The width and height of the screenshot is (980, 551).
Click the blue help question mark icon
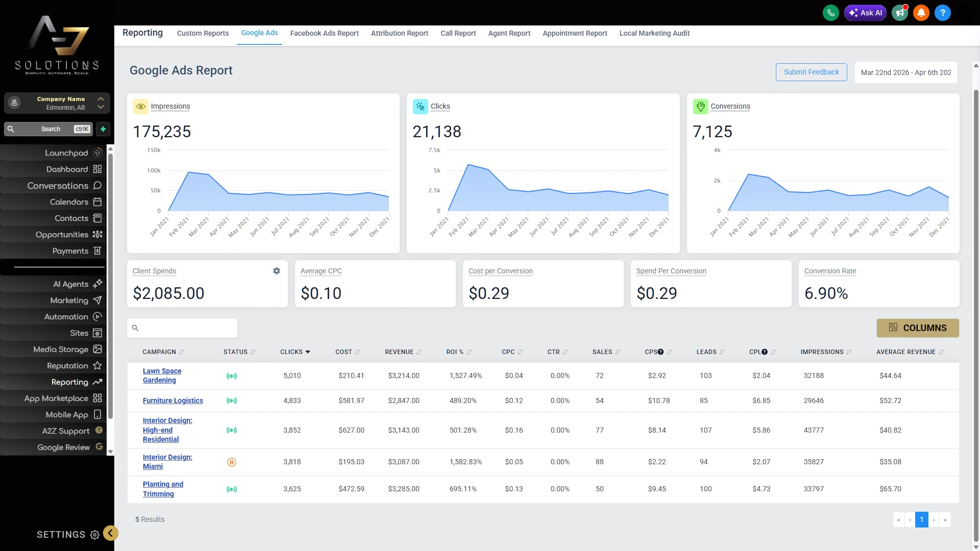click(x=942, y=13)
